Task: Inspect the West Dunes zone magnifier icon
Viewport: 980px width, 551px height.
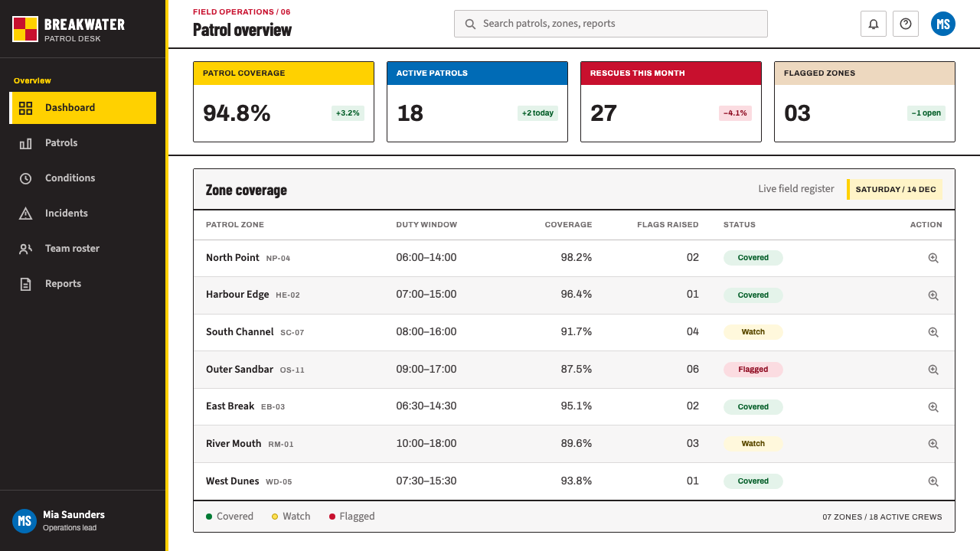Action: 933,481
